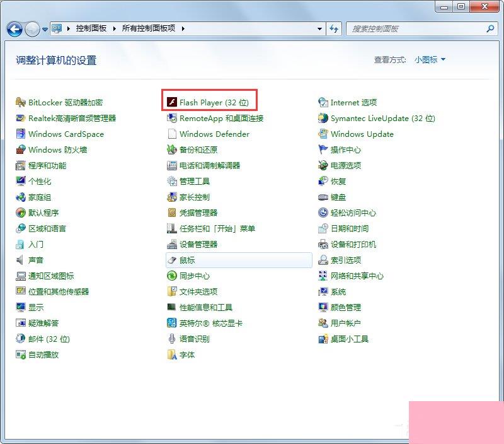Click the 系统 computer icon
Screen dimensions: 504x444
click(323, 291)
